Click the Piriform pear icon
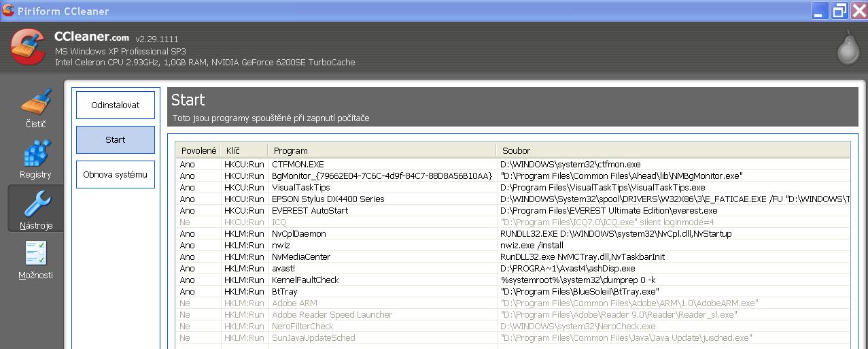The width and height of the screenshot is (868, 349). pos(849,48)
